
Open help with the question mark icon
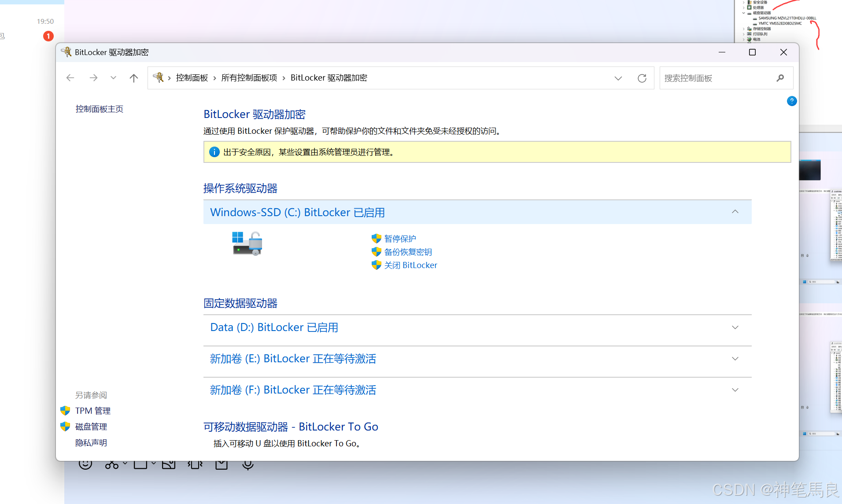tap(792, 101)
